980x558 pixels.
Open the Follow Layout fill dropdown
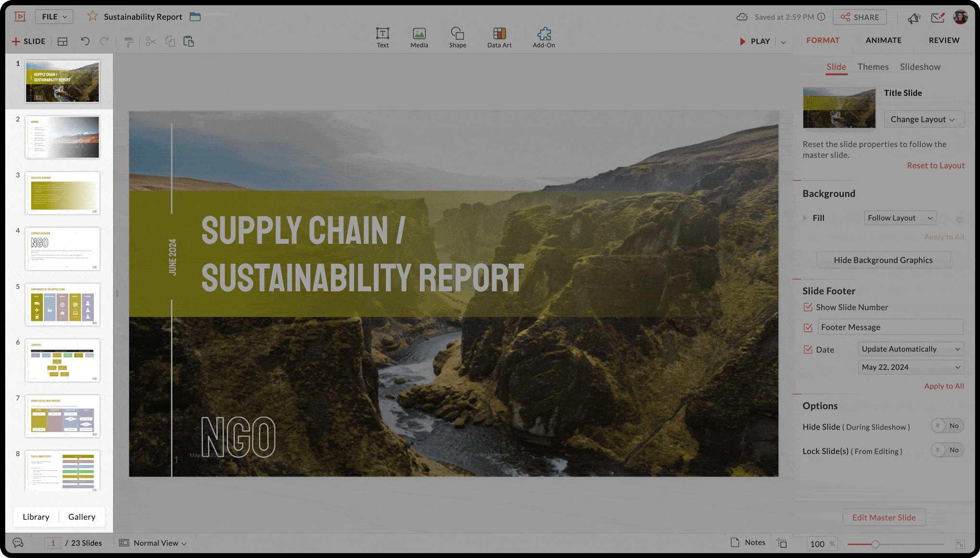coord(899,218)
